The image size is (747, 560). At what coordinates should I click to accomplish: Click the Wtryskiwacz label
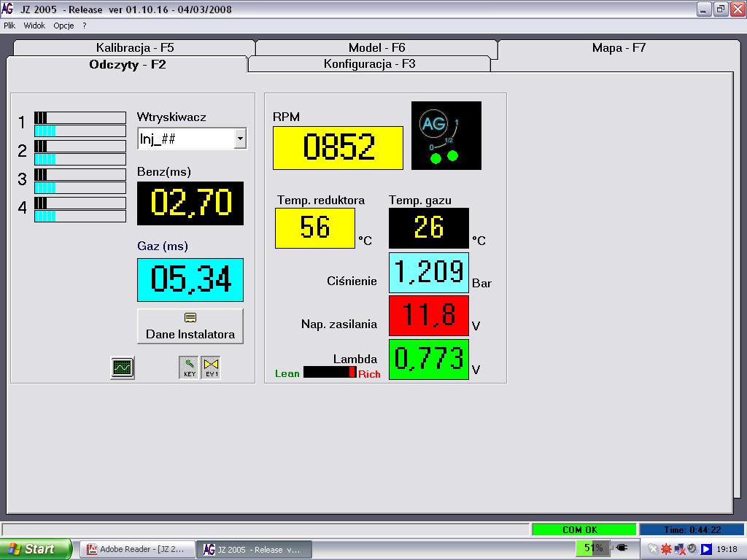[171, 117]
